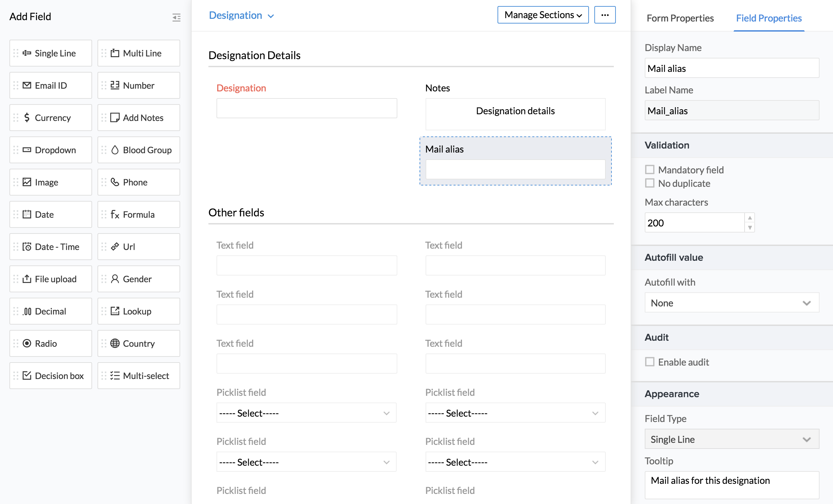Pick the Formula field type icon
Screen dimensions: 833x504
(115, 214)
